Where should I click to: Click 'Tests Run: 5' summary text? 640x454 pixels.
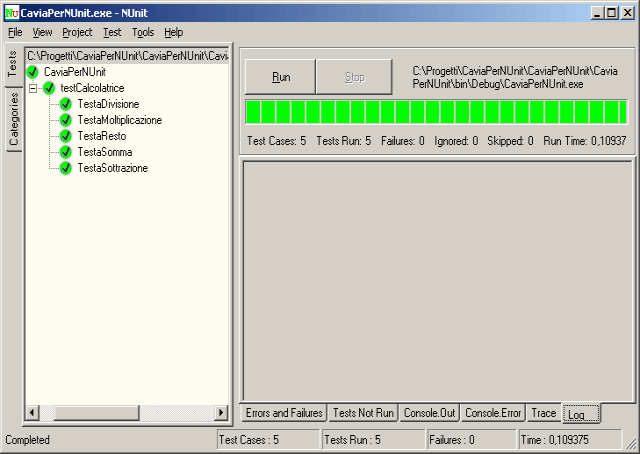pyautogui.click(x=344, y=141)
